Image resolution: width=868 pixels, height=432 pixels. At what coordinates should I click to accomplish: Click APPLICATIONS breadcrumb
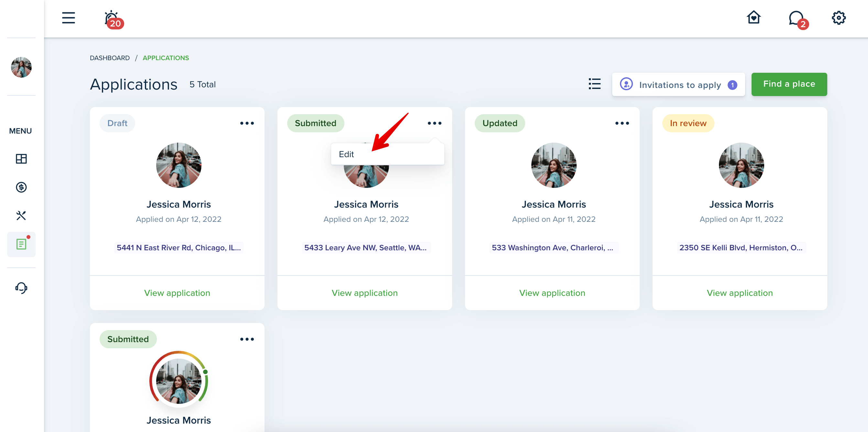(x=166, y=58)
